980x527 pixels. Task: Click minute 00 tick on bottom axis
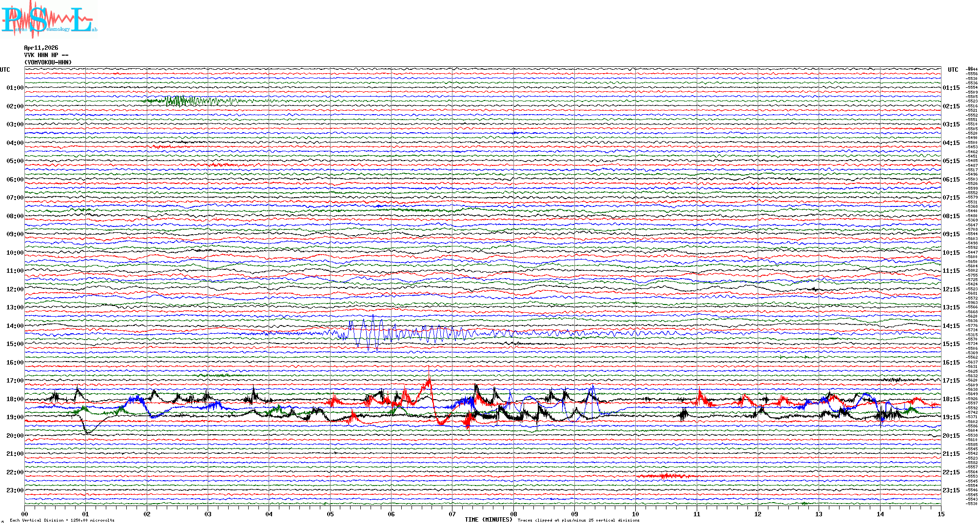25,514
